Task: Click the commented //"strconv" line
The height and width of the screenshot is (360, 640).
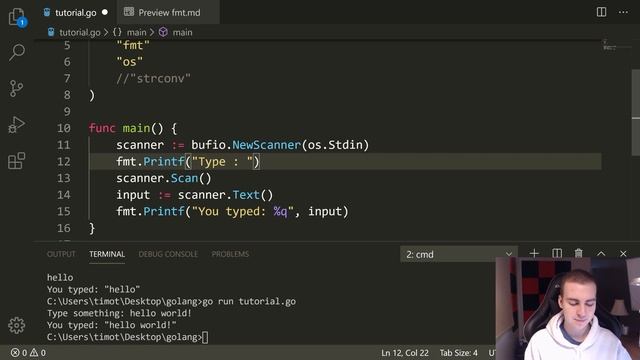Action: coord(153,78)
